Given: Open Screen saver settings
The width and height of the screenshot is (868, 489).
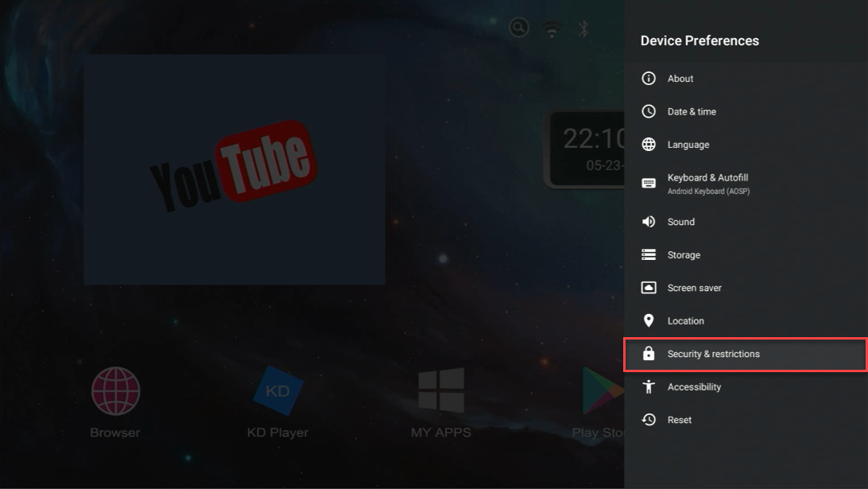Looking at the screenshot, I should click(746, 288).
